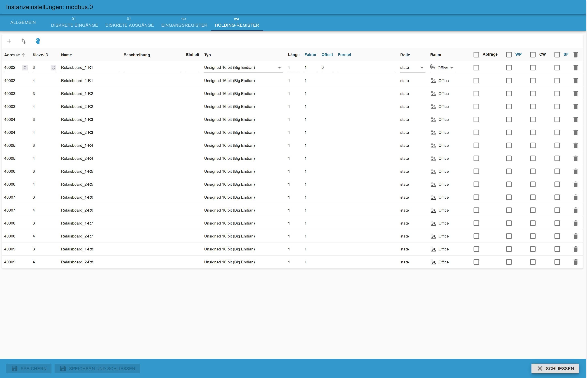Click delete-all trash icon in table header
Viewport: 588px width, 378px height.
point(575,54)
